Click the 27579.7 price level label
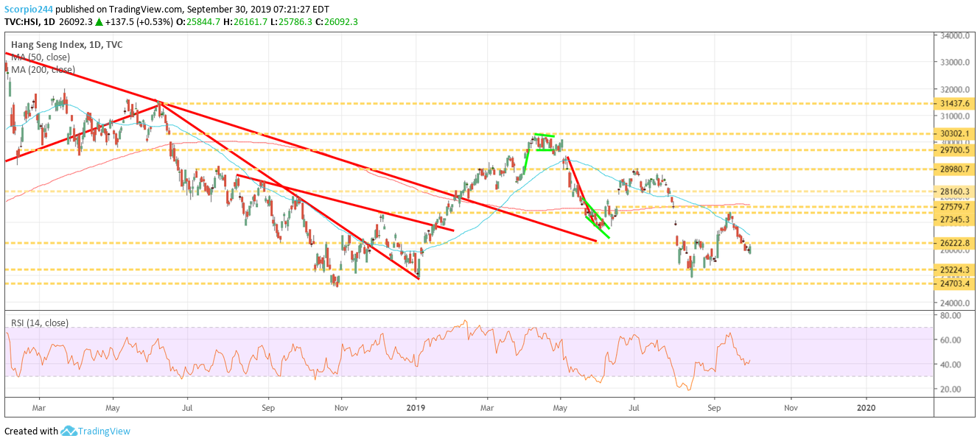The height and width of the screenshot is (444, 980). 953,207
